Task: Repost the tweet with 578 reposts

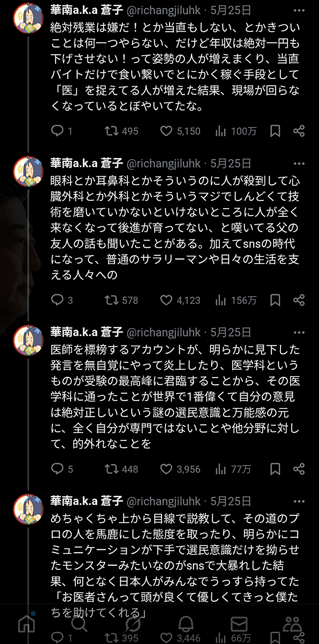Action: (x=111, y=300)
